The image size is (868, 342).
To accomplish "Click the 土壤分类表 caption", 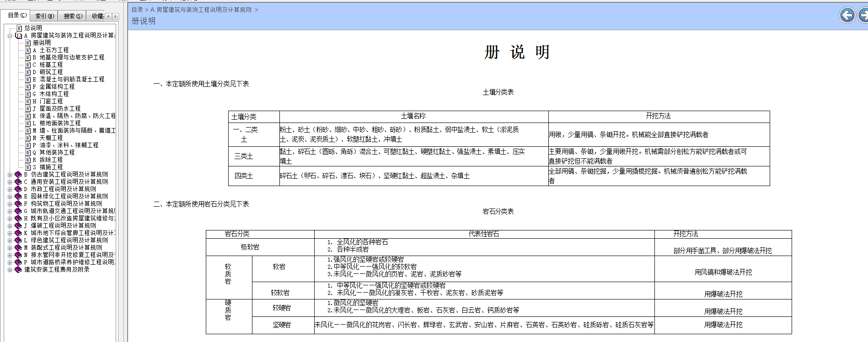I will pos(498,92).
